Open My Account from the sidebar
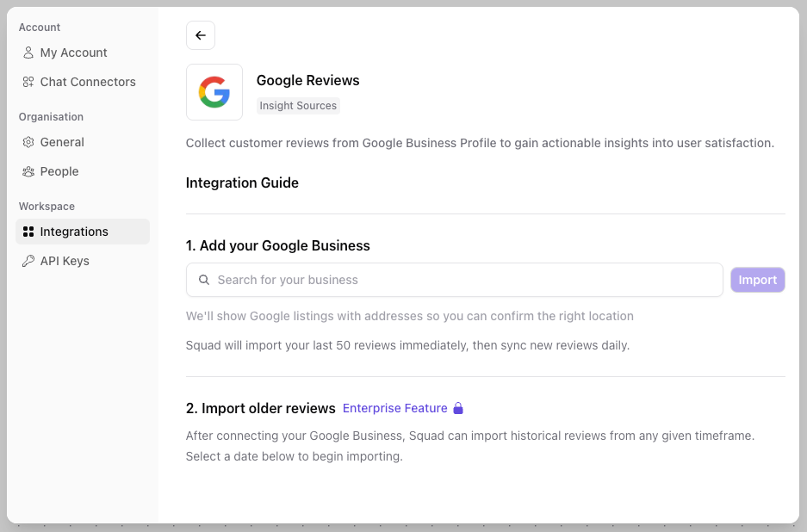 point(72,53)
